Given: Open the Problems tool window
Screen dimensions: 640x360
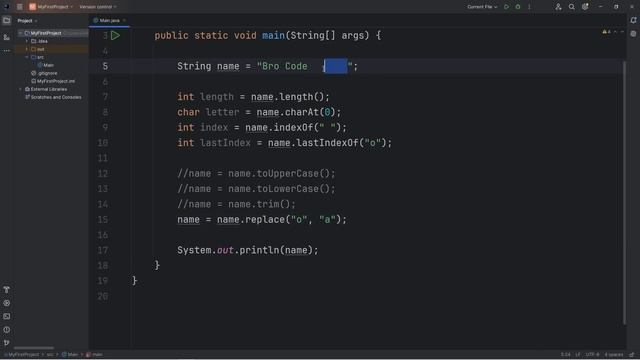Looking at the screenshot, I should tap(7, 330).
